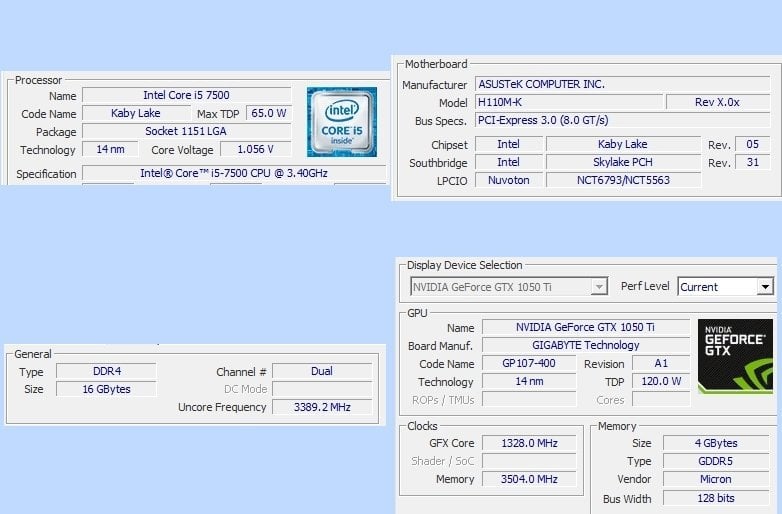This screenshot has height=514, width=782.
Task: Click the GFX Core clock 1328.0 MHz field
Action: click(529, 443)
